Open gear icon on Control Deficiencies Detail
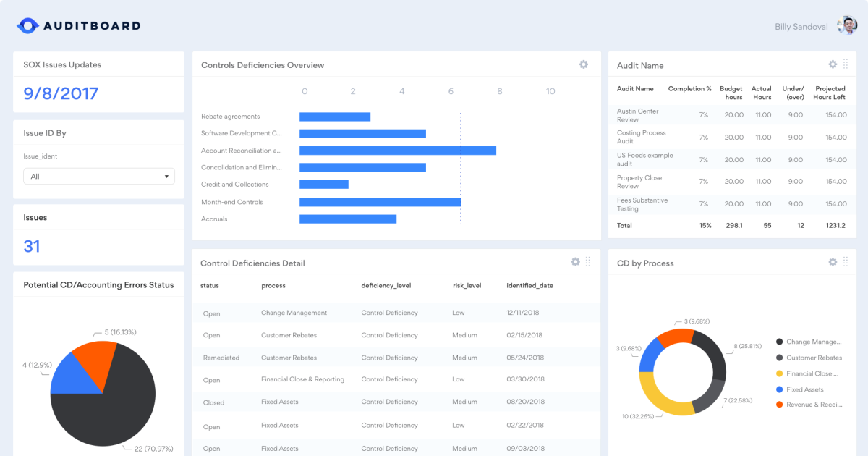 tap(575, 262)
